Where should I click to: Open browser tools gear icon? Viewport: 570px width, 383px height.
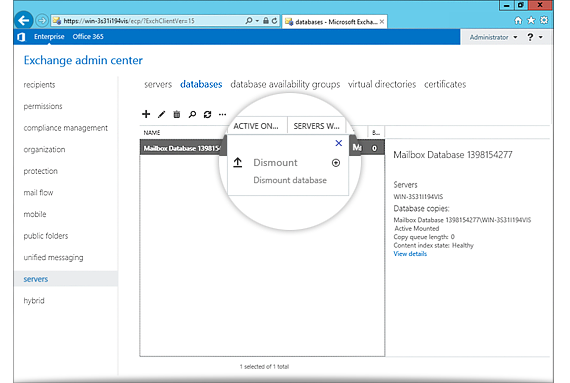click(x=544, y=20)
